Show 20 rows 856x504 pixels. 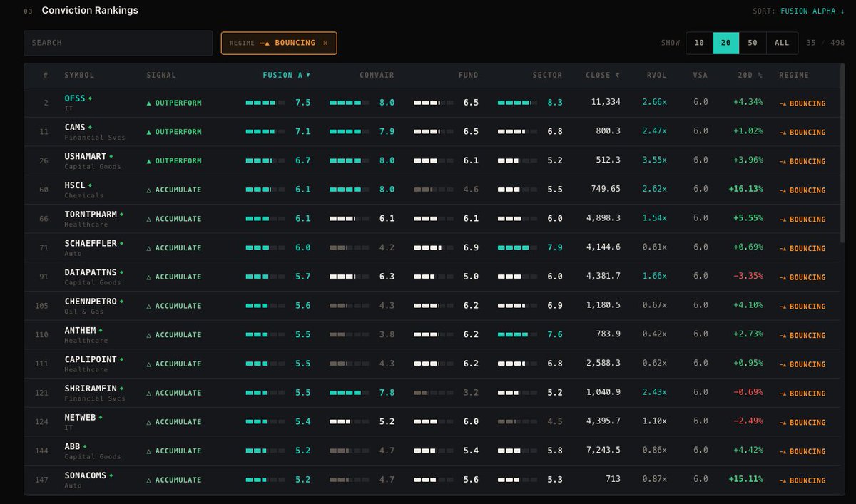point(725,43)
